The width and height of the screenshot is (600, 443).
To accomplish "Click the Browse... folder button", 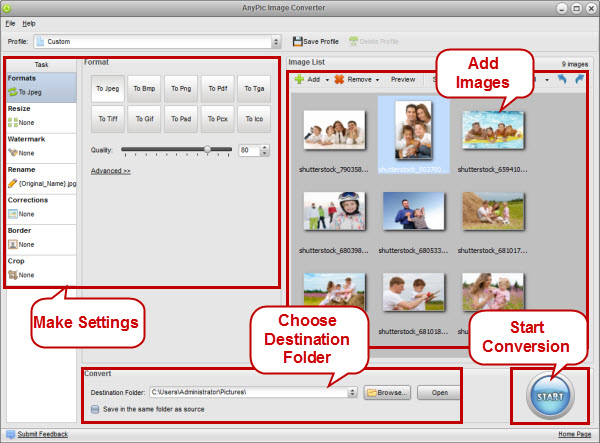I will pos(387,393).
